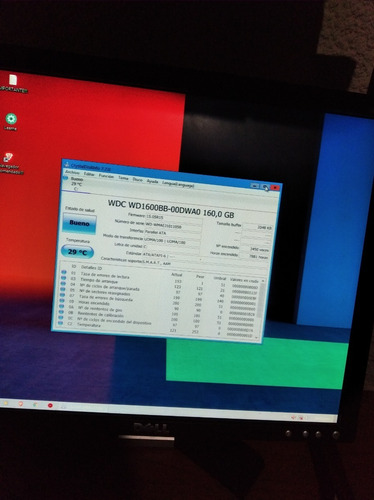Open the Archivo menu
Screen dimensions: 374x500
[x=72, y=172]
